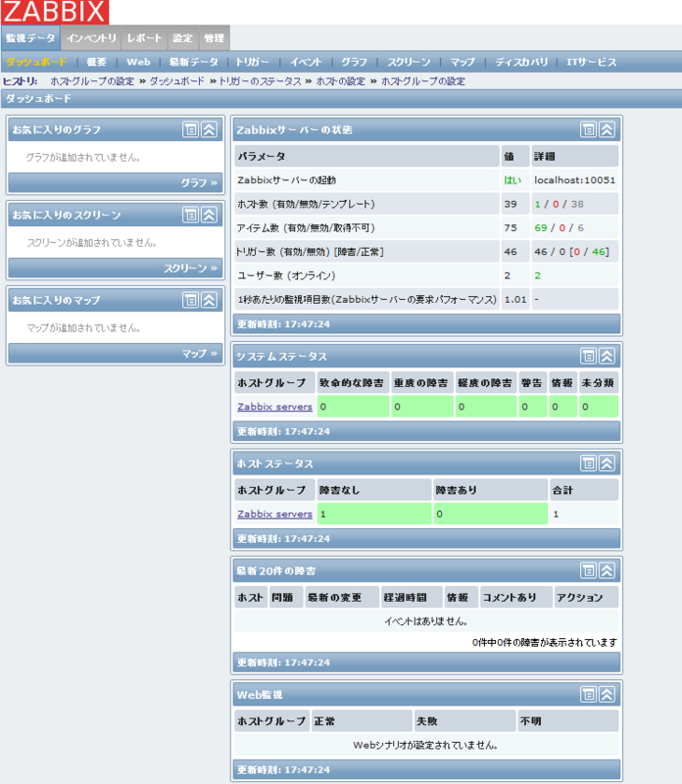Switch to the 設定 tab
Viewport: 682px width, 784px height.
point(182,38)
